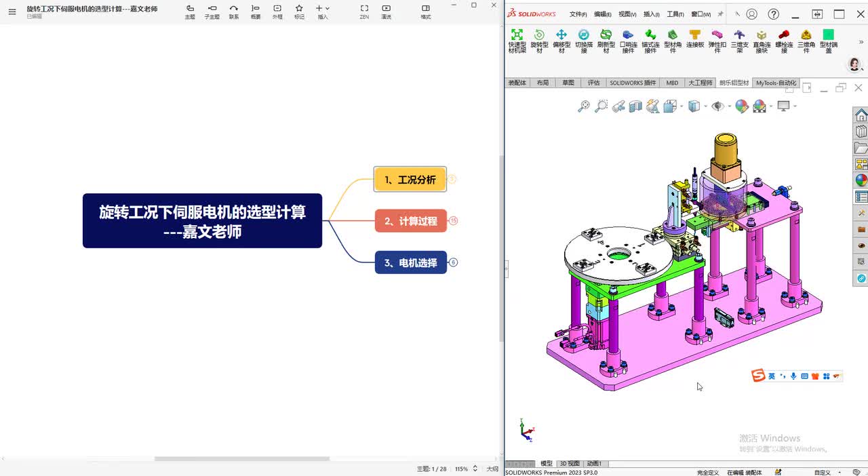Screen dimensions: 868x476
Task: Select the central topic 旋转工况下伺服电机的选型计算
Action: pos(202,221)
